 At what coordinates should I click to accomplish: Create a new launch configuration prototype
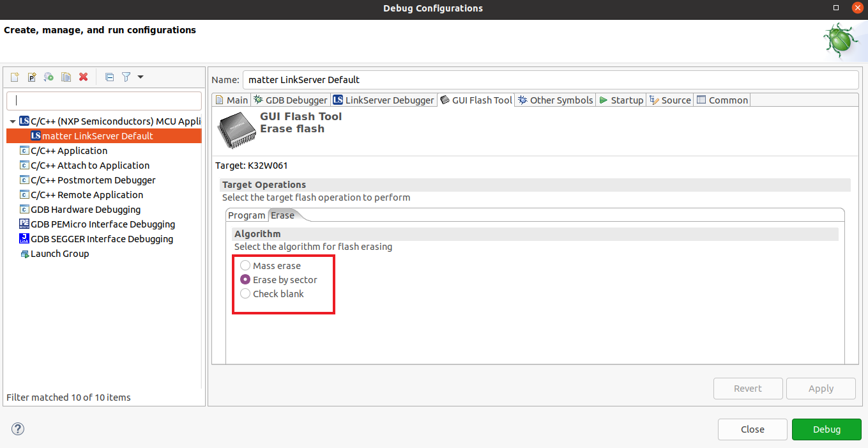click(31, 77)
